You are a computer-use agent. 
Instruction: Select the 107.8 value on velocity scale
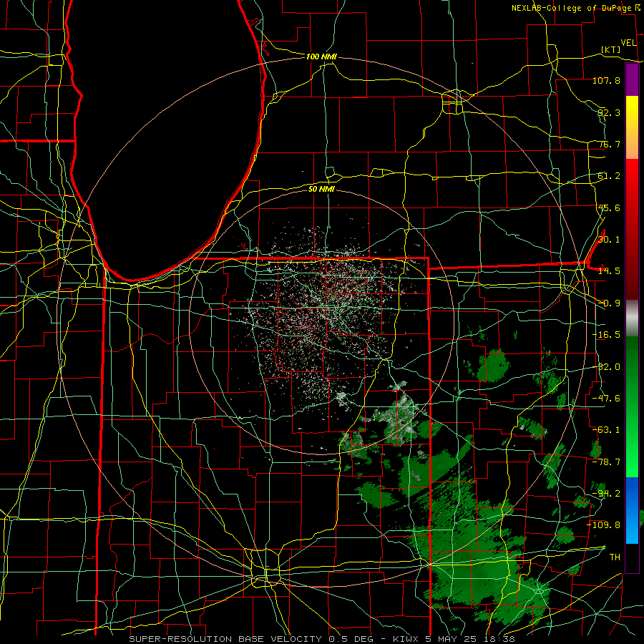606,80
